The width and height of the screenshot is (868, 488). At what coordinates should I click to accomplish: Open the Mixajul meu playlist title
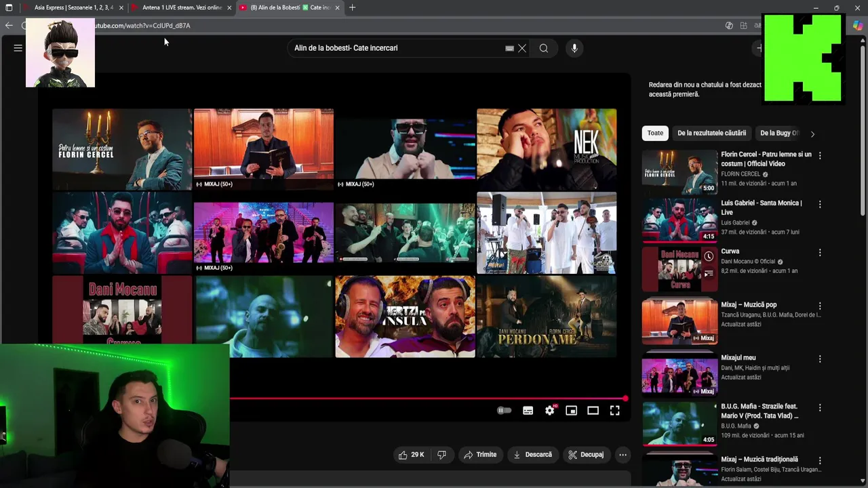coord(738,358)
